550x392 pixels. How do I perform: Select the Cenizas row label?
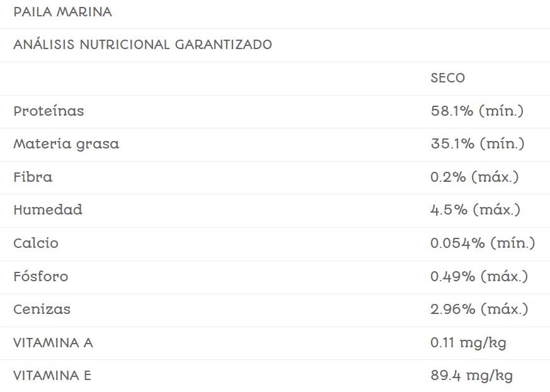(42, 310)
